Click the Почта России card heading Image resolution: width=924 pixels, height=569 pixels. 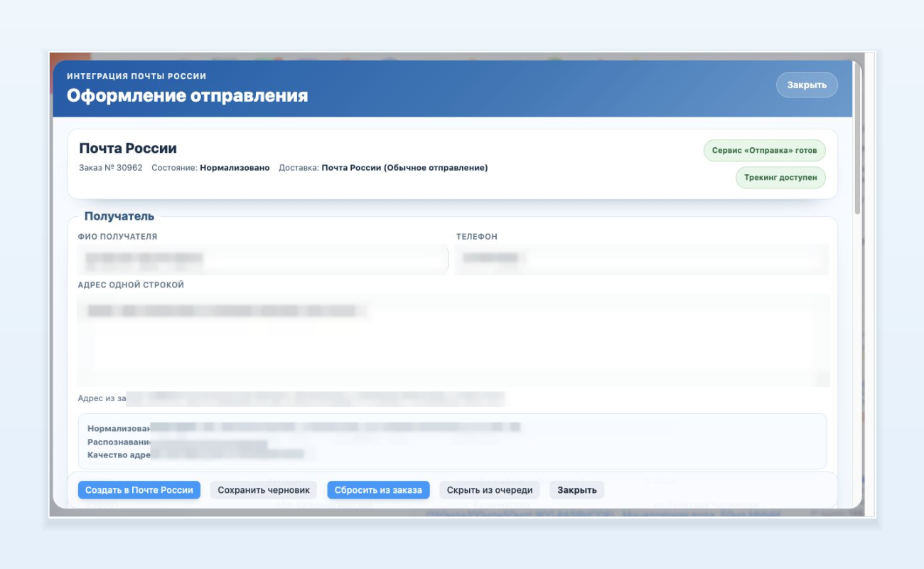coord(128,149)
